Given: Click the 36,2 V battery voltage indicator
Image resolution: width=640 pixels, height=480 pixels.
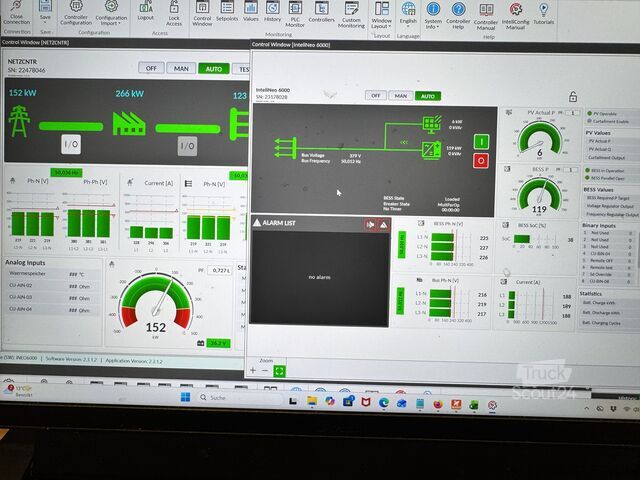Looking at the screenshot, I should click(218, 343).
